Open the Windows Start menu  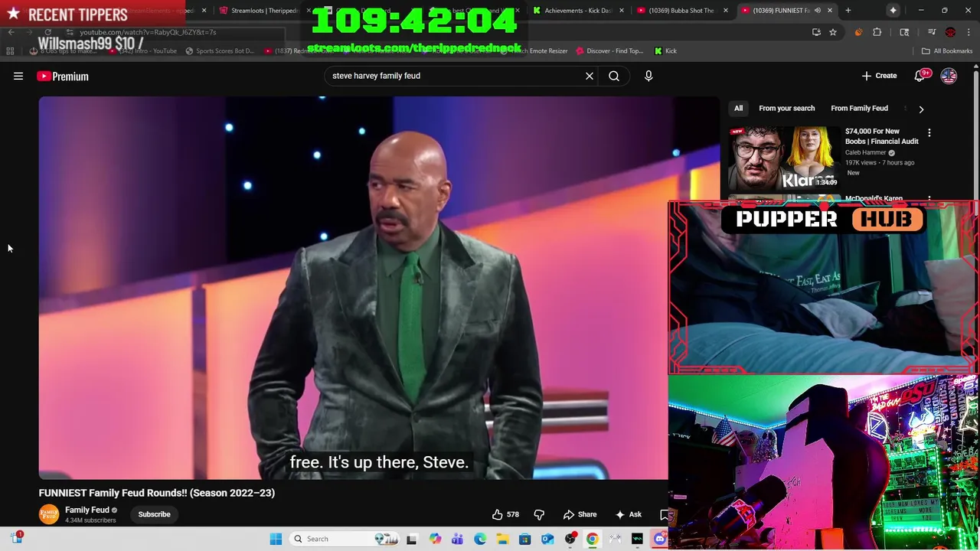coord(276,539)
